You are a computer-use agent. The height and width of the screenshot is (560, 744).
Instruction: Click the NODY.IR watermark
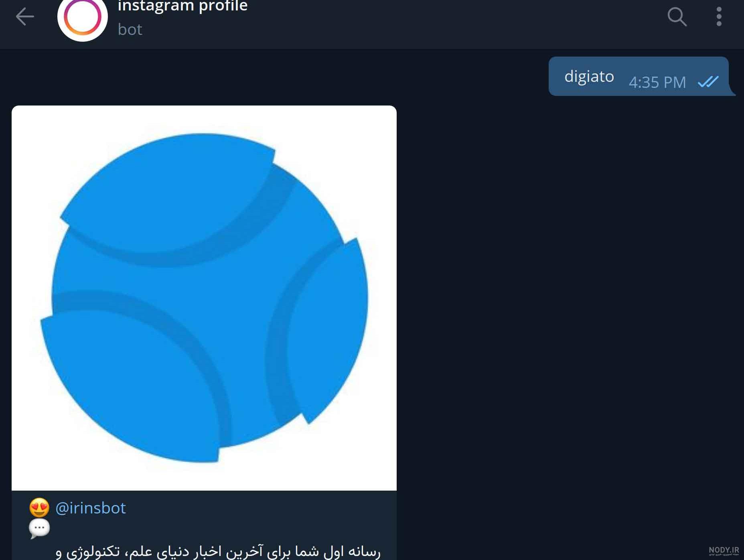[724, 550]
